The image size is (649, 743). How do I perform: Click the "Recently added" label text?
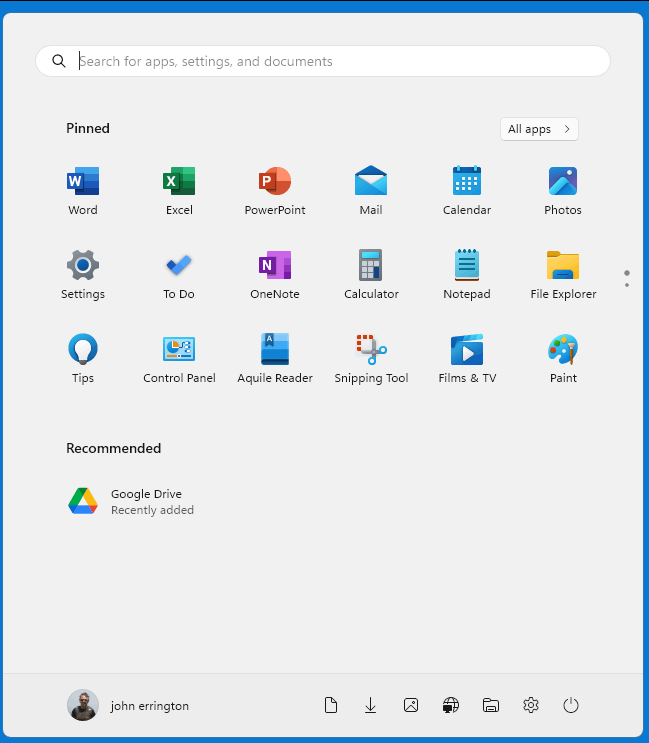152,510
